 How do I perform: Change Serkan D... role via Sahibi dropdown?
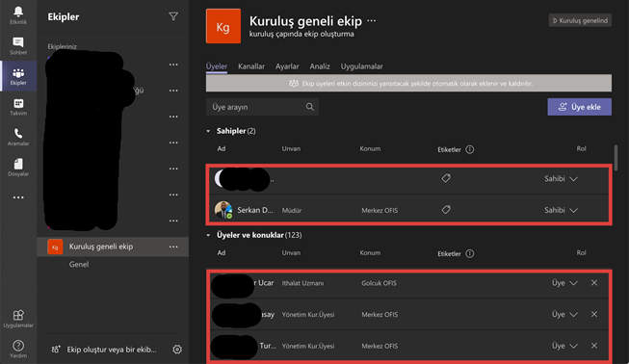click(x=561, y=210)
